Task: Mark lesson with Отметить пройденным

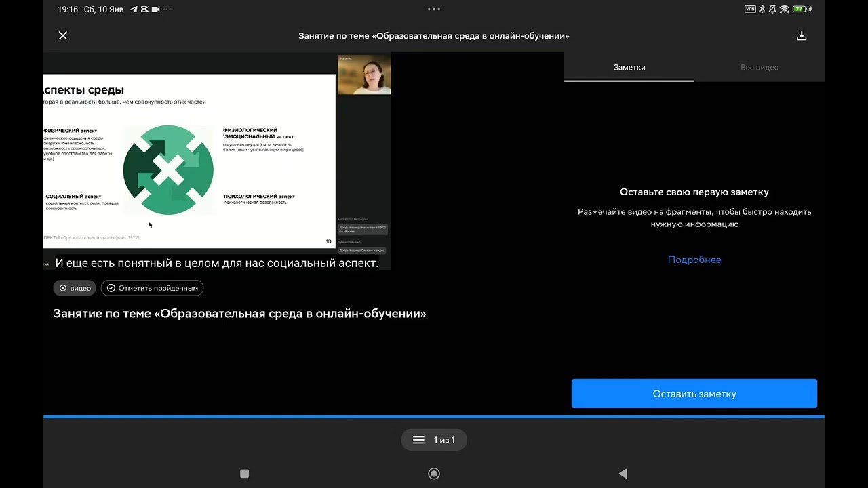Action: (152, 288)
